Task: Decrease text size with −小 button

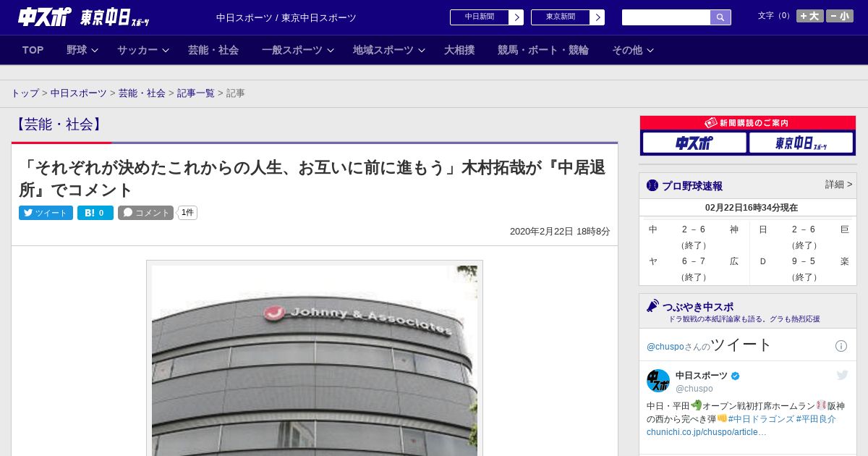Action: (x=840, y=16)
